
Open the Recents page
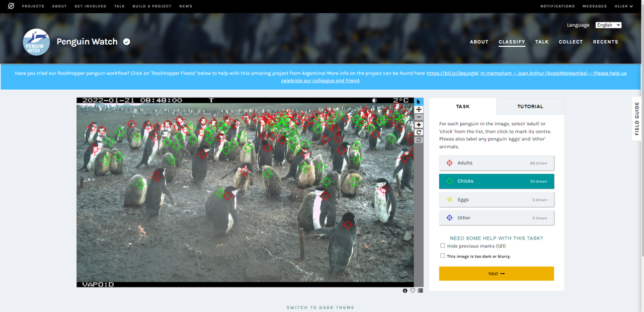pyautogui.click(x=605, y=42)
